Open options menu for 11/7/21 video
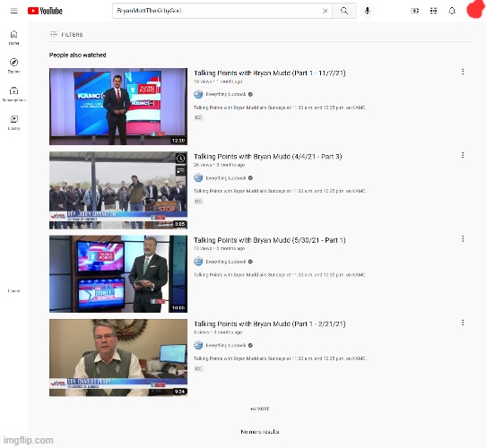486x448 pixels. [x=463, y=72]
